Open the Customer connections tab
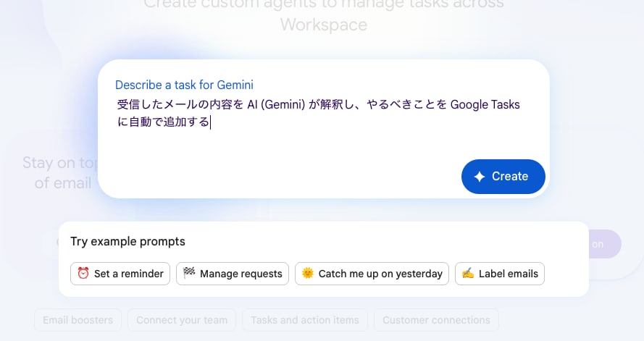Screen dimensions: 644x341 coord(436,320)
